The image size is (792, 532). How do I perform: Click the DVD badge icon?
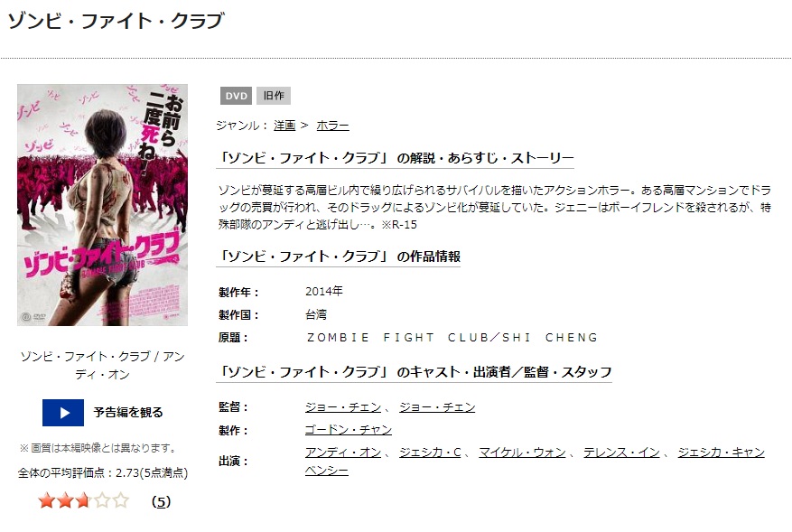[x=236, y=96]
